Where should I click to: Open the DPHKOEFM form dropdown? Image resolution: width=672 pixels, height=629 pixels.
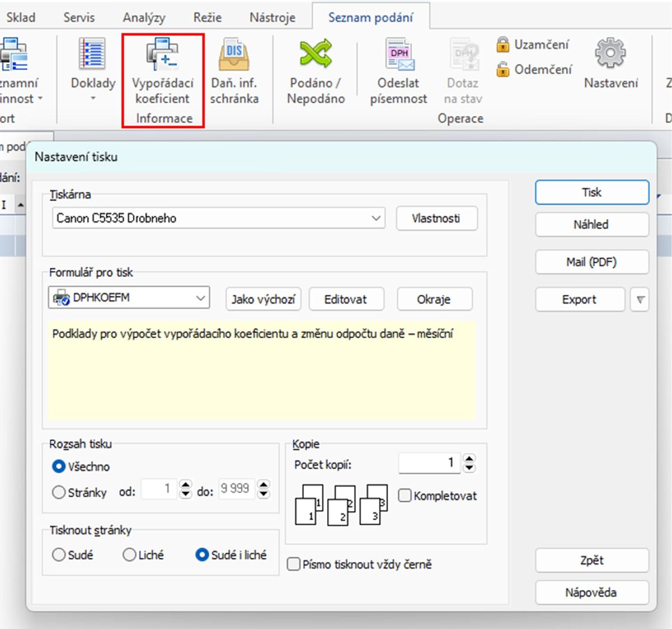[200, 298]
